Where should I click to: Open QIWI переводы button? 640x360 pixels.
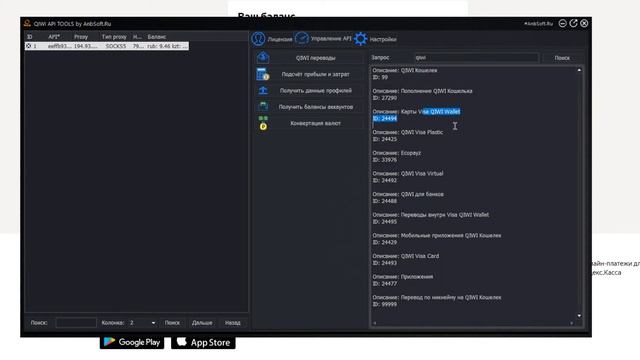pos(316,58)
